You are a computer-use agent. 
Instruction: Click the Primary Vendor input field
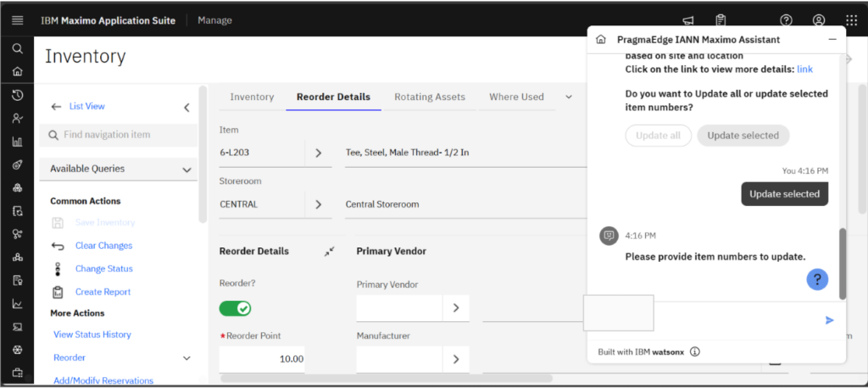399,308
